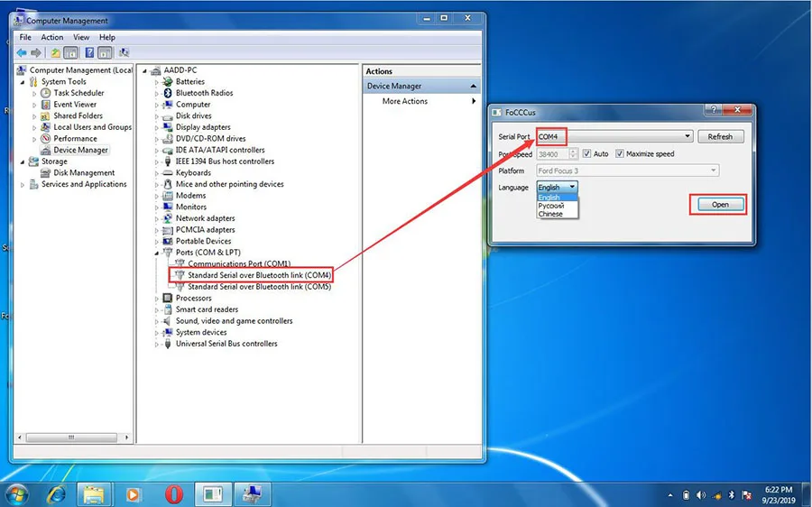Open Opera browser from the taskbar
Viewport: 812px width, 507px height.
pos(173,495)
